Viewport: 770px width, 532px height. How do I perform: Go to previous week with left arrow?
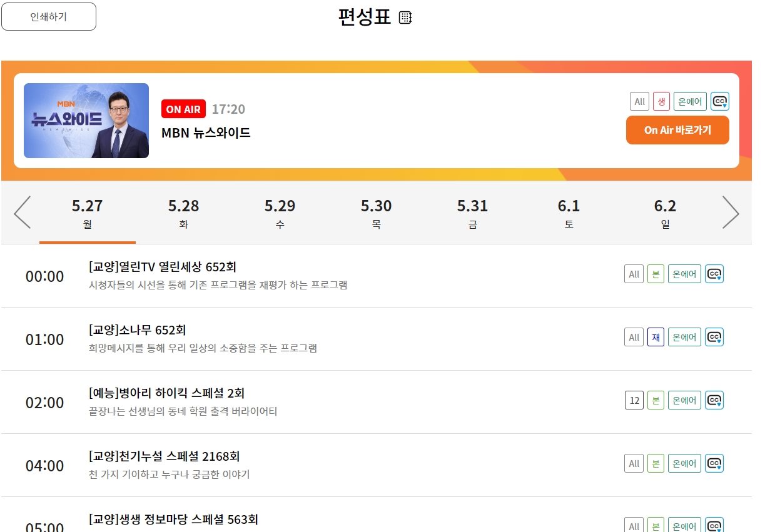tap(23, 213)
